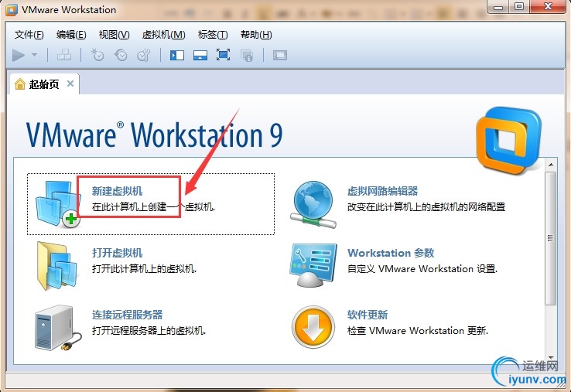Open the 文件(F) menu

(x=29, y=35)
